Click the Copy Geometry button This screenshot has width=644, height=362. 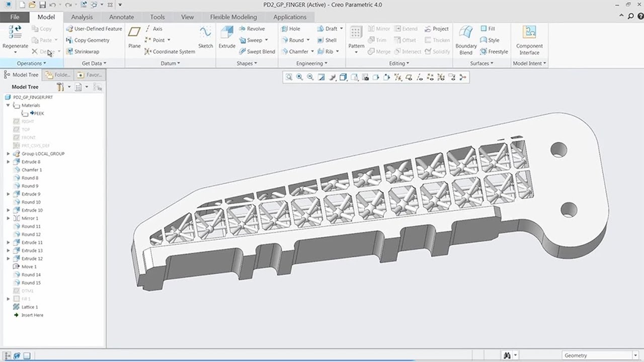click(x=88, y=40)
